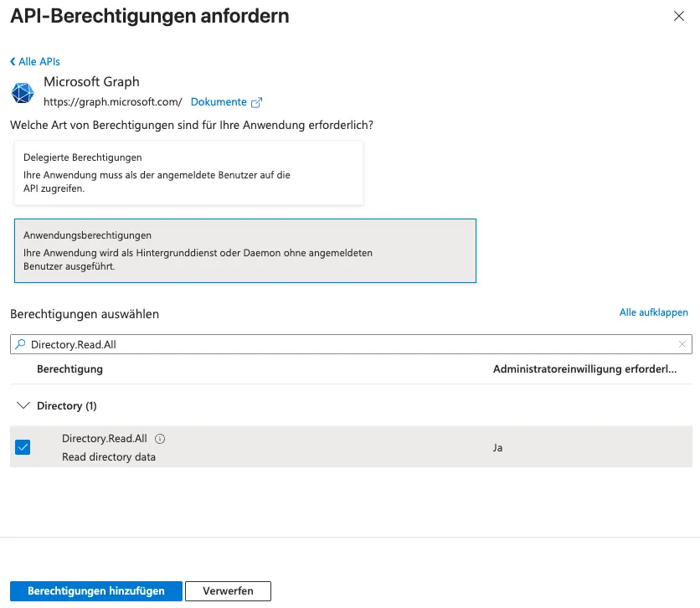Click the Directory (1) group label
This screenshot has width=700, height=608.
coord(66,406)
